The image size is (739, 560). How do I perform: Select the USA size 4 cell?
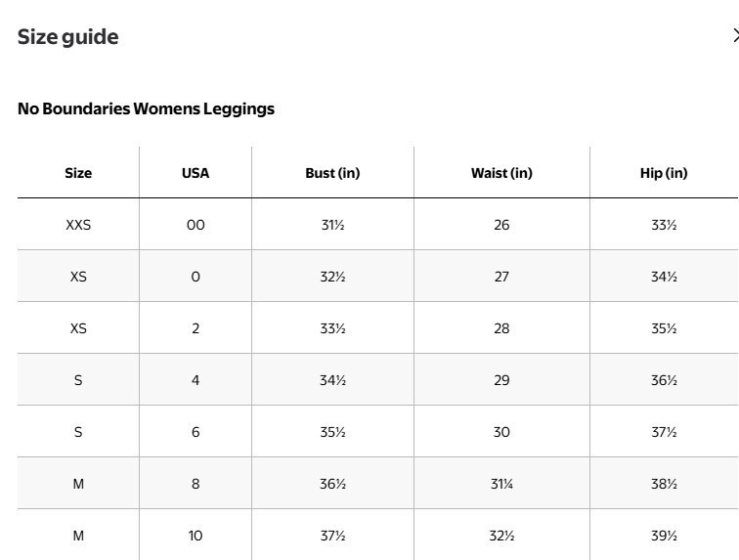196,380
